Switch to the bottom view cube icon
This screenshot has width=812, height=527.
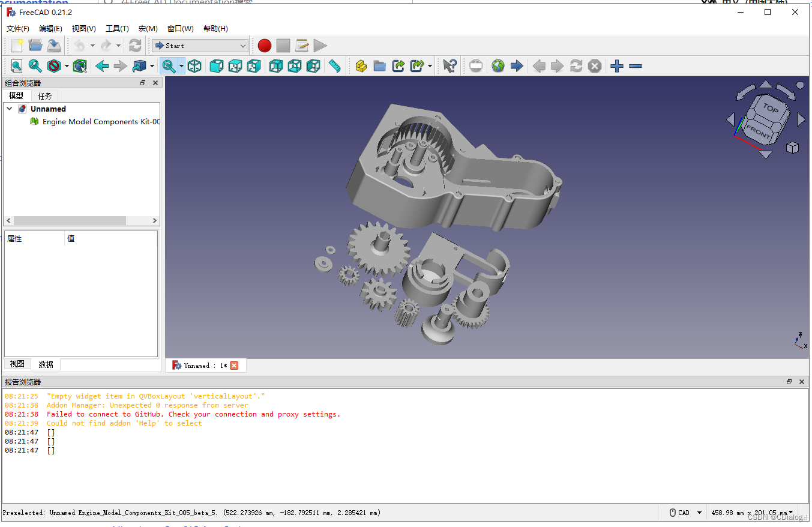tap(295, 66)
